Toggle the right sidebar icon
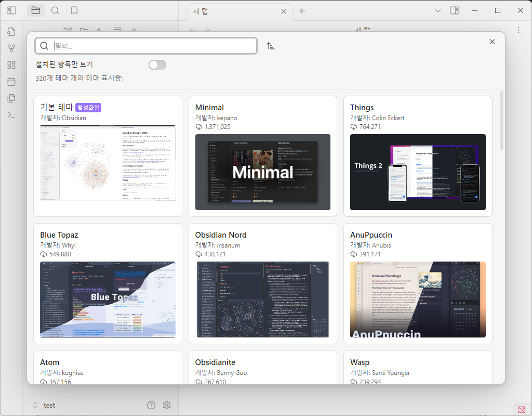The image size is (532, 416). 454,10
